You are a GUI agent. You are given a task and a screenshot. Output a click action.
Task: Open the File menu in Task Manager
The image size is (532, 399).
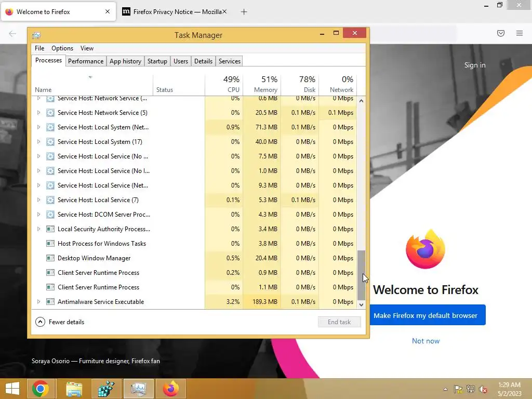click(x=39, y=48)
